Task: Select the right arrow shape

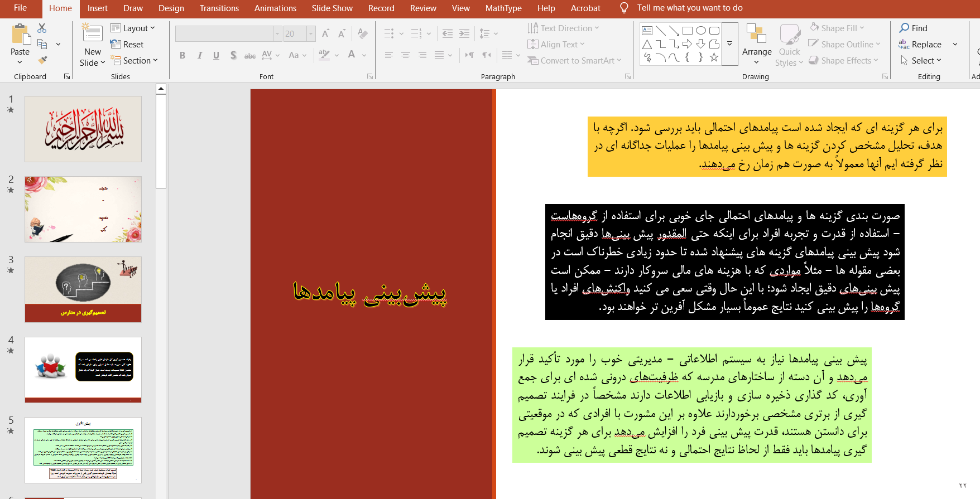Action: pos(687,44)
